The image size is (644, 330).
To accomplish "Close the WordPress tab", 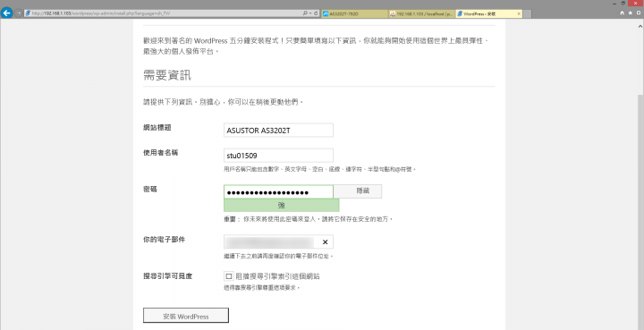I will pos(519,13).
